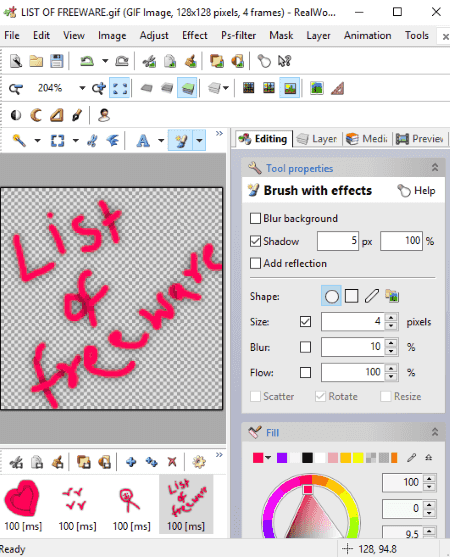Open the magic wand tool dropdown arrow

click(37, 141)
